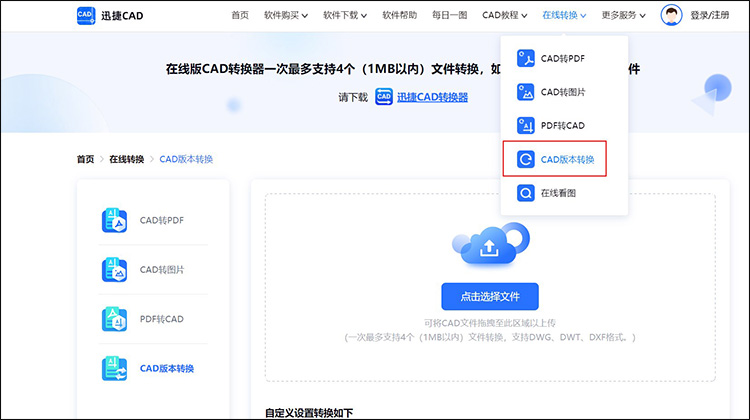Click the CAD转PDF icon in dropdown menu

(526, 59)
